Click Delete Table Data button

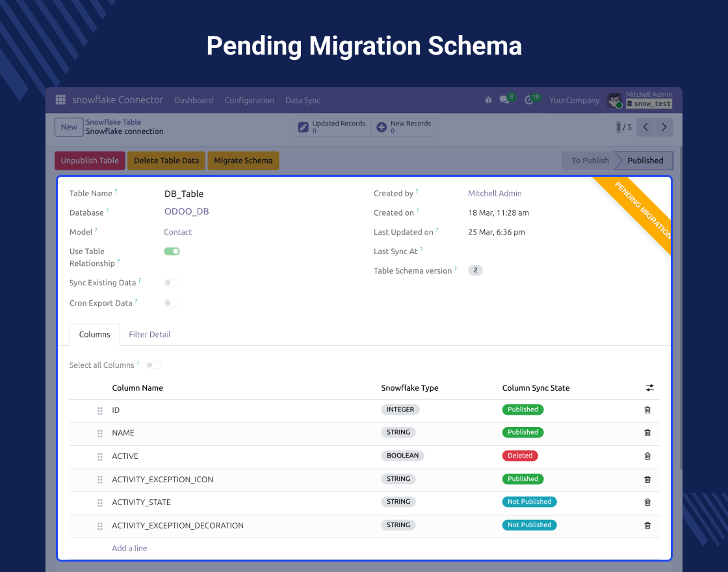(166, 161)
